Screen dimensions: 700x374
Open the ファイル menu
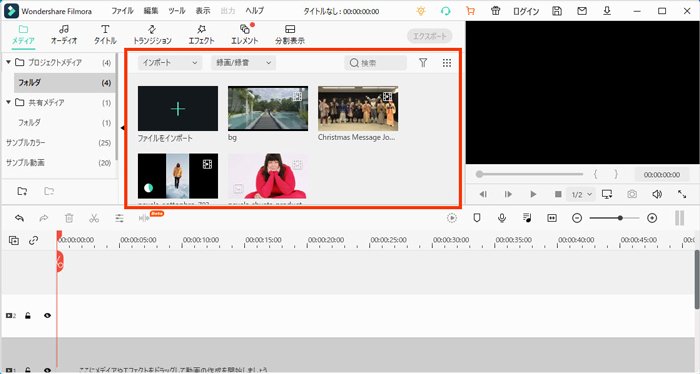122,11
